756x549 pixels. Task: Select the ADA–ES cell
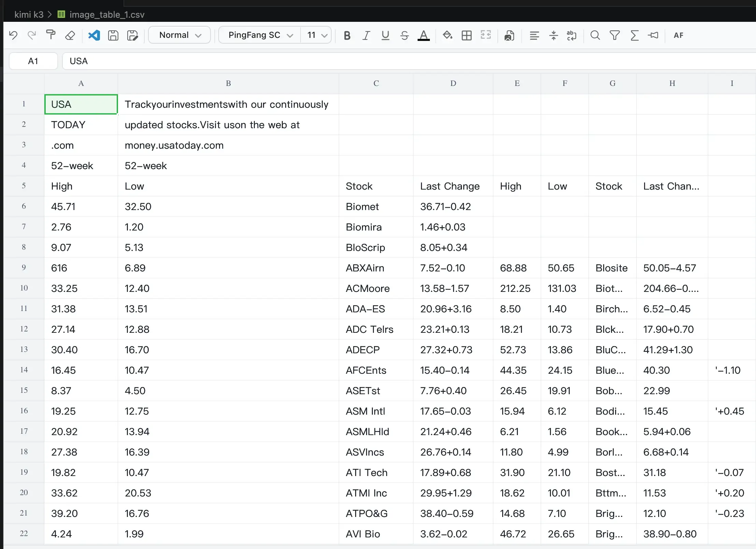(x=376, y=309)
